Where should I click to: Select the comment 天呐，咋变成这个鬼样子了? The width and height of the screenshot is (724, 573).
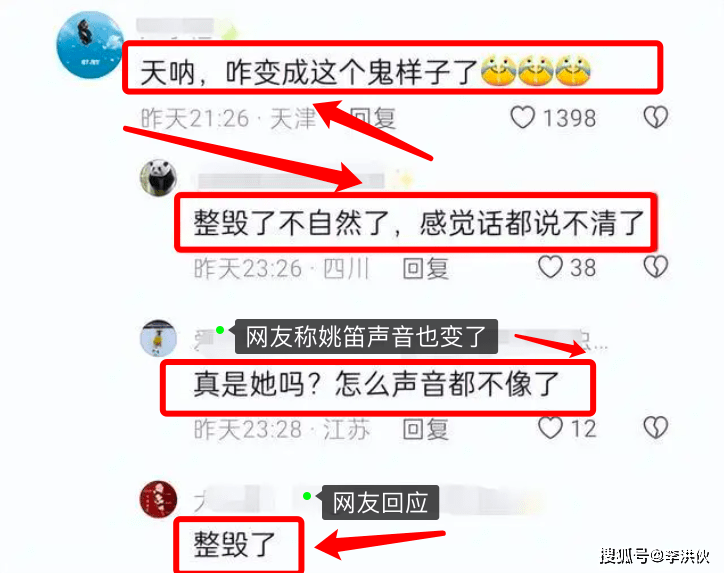tap(365, 72)
